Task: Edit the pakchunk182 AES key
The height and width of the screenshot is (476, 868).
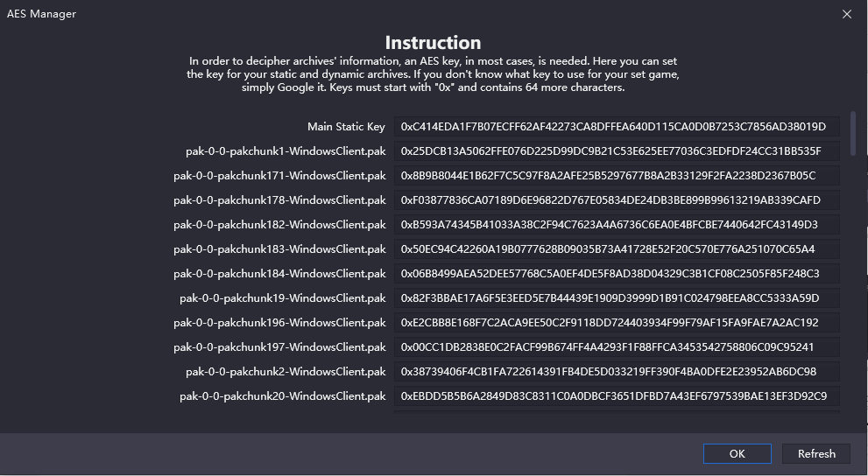Action: 617,225
